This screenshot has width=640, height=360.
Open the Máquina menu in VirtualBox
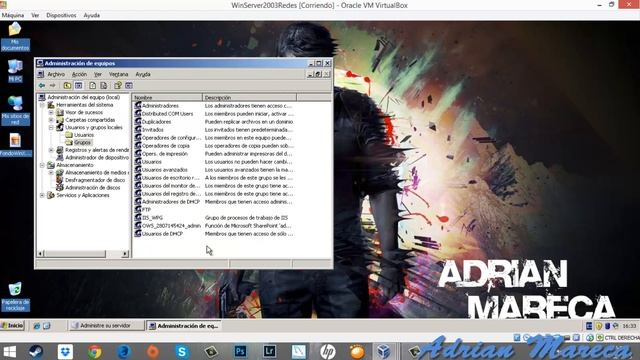pos(13,15)
